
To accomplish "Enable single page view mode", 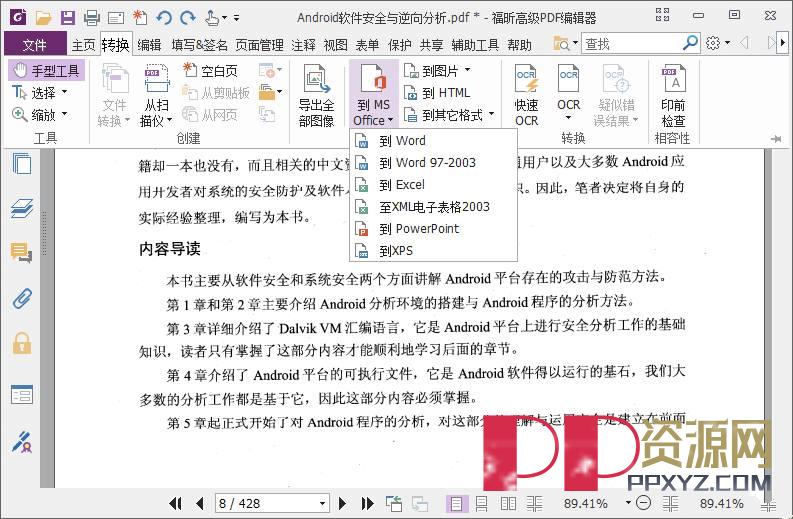I will pyautogui.click(x=456, y=503).
